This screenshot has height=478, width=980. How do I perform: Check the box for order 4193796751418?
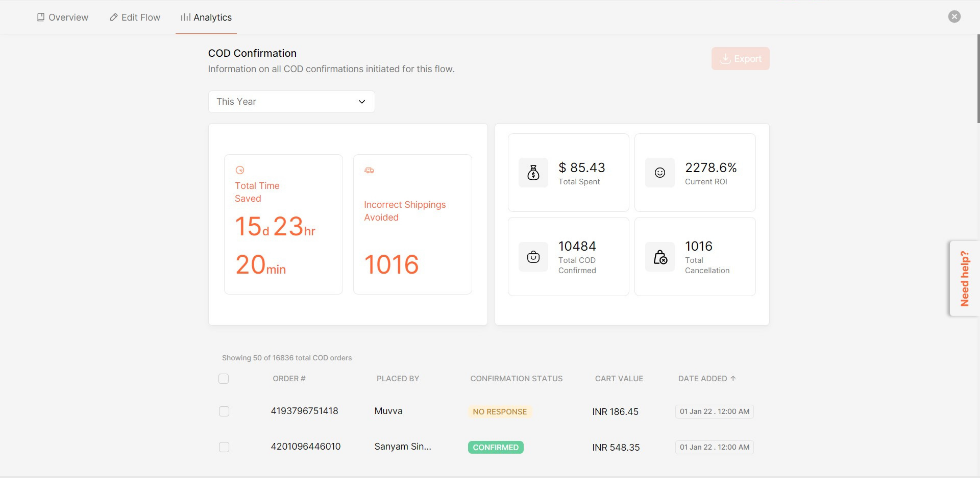[x=224, y=411]
